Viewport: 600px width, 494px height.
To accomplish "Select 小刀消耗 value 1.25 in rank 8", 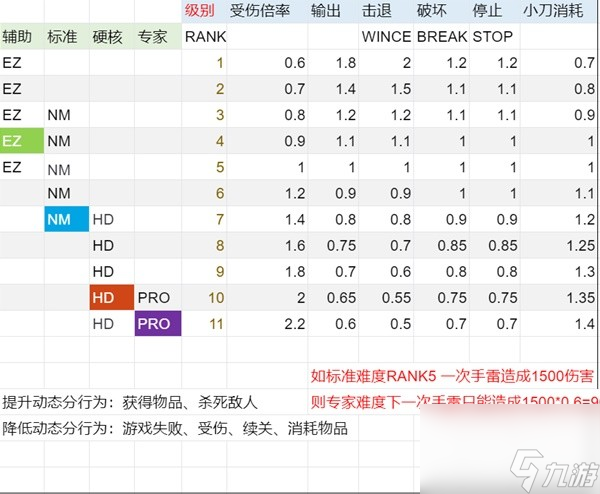I will (558, 245).
